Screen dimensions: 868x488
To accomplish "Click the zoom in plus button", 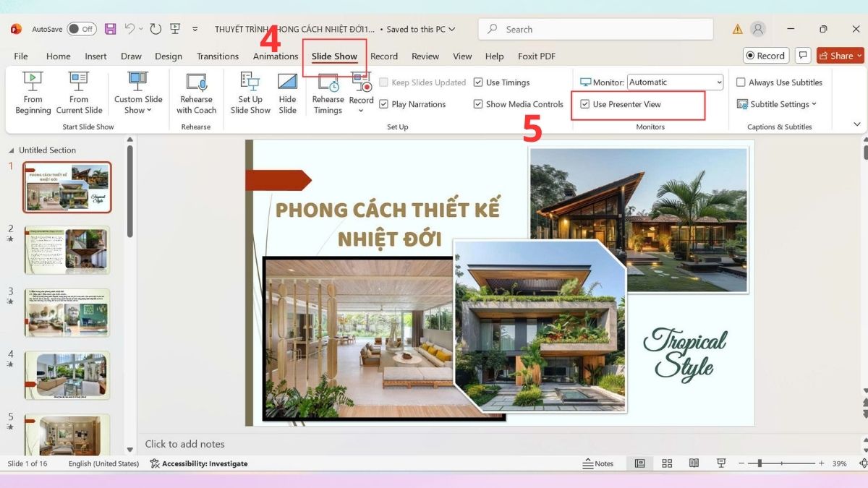I will pyautogui.click(x=822, y=463).
